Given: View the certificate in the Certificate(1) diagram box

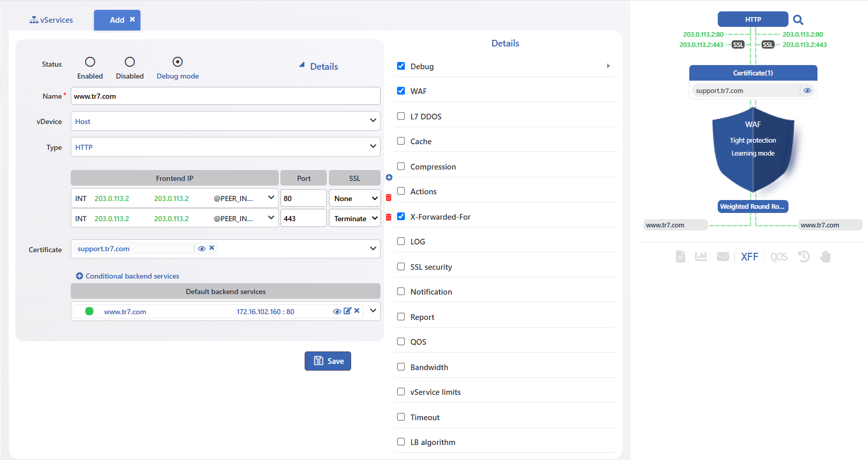Looking at the screenshot, I should (807, 90).
